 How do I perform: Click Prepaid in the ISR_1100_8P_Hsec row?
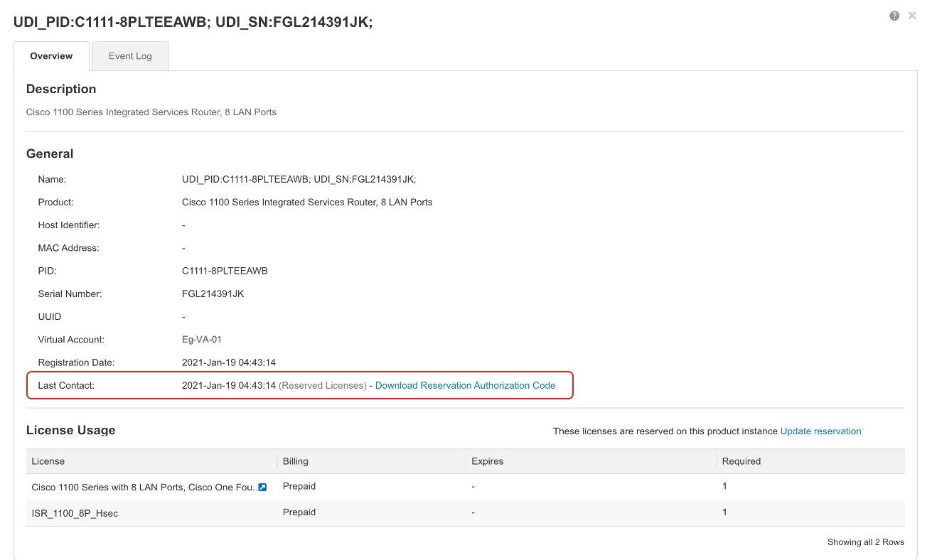point(299,512)
